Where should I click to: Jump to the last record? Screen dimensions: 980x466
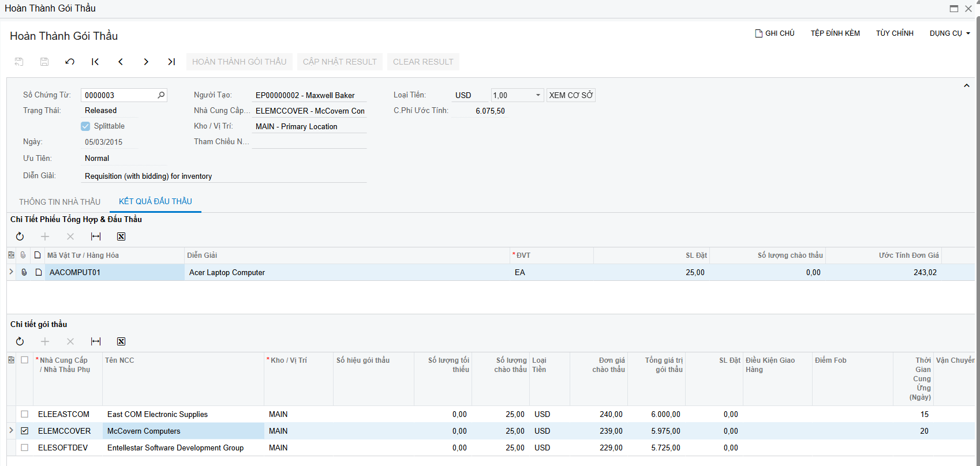coord(171,62)
